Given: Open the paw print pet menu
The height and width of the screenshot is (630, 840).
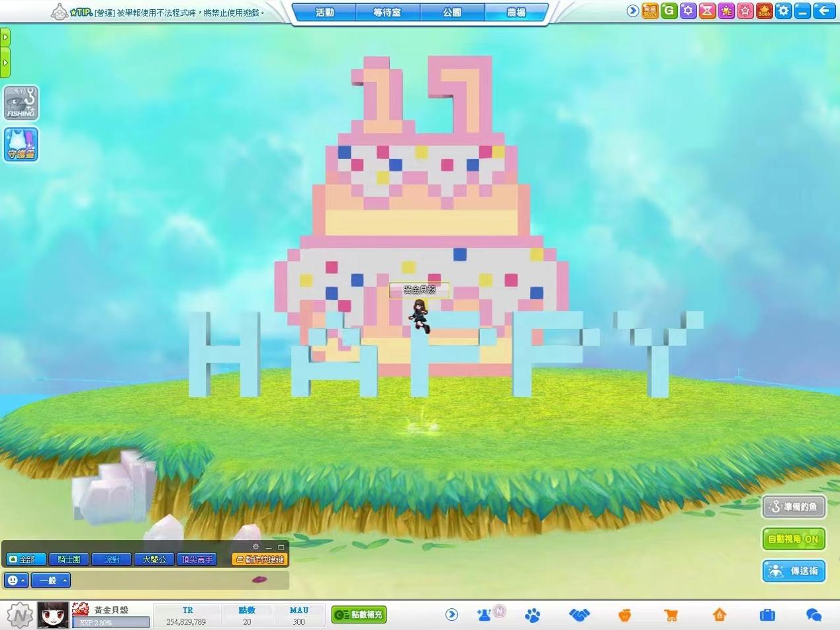Looking at the screenshot, I should coord(532,615).
